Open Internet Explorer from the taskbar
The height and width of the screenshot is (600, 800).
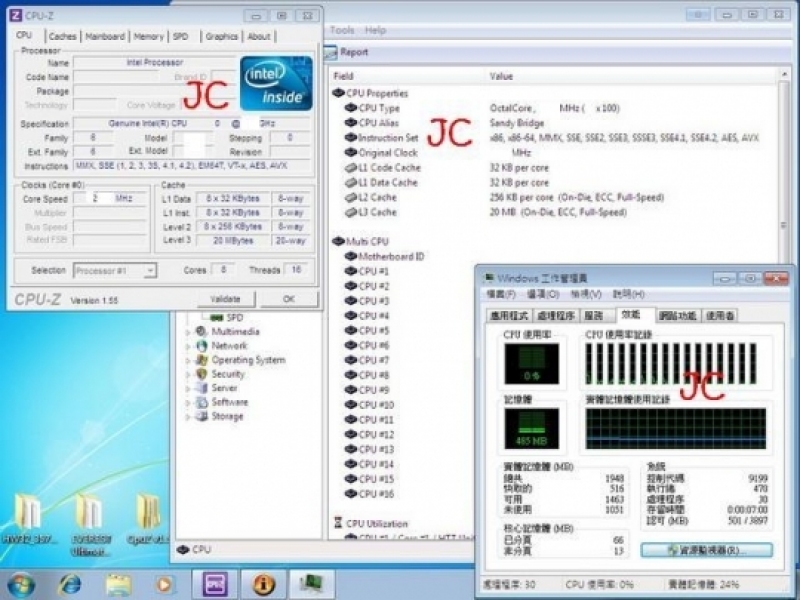(70, 583)
